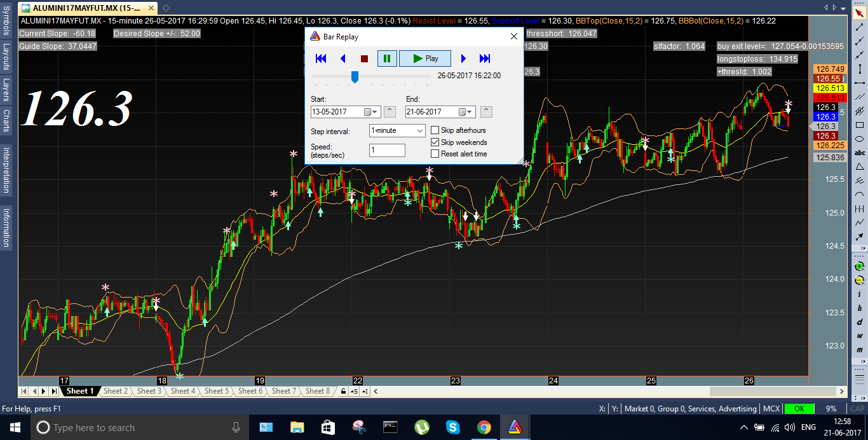Switch to weekly 'w' interval
Image resolution: width=868 pixels, height=440 pixels.
(860, 336)
